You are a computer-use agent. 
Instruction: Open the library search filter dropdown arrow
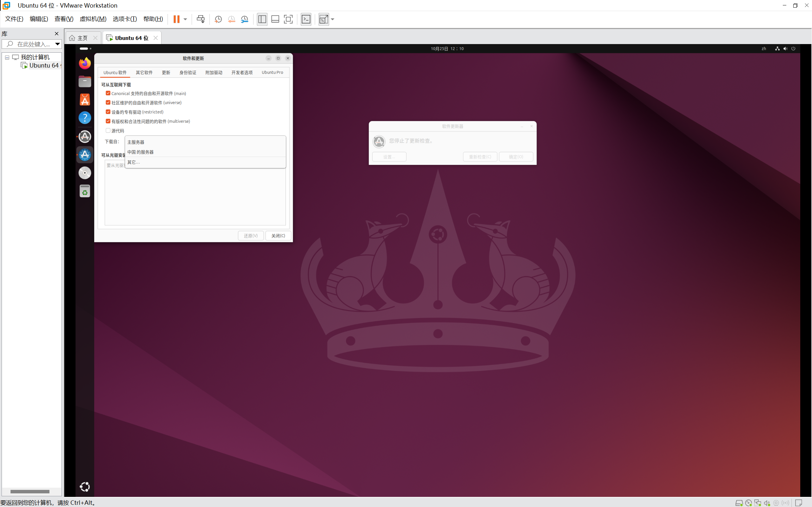point(57,44)
